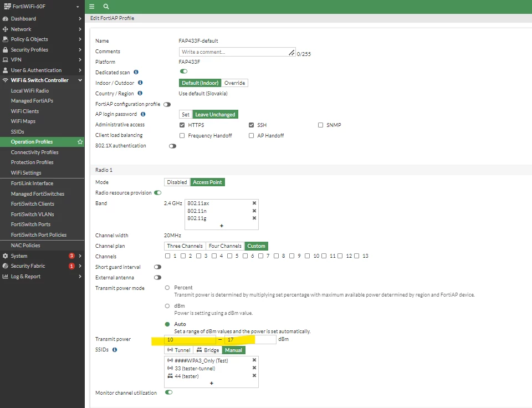Image resolution: width=532 pixels, height=408 pixels.
Task: Click the AP login password info icon
Action: pos(143,114)
